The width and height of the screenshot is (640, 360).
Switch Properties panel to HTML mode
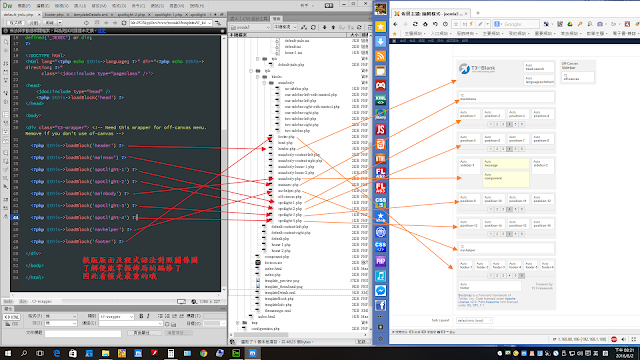[12, 317]
